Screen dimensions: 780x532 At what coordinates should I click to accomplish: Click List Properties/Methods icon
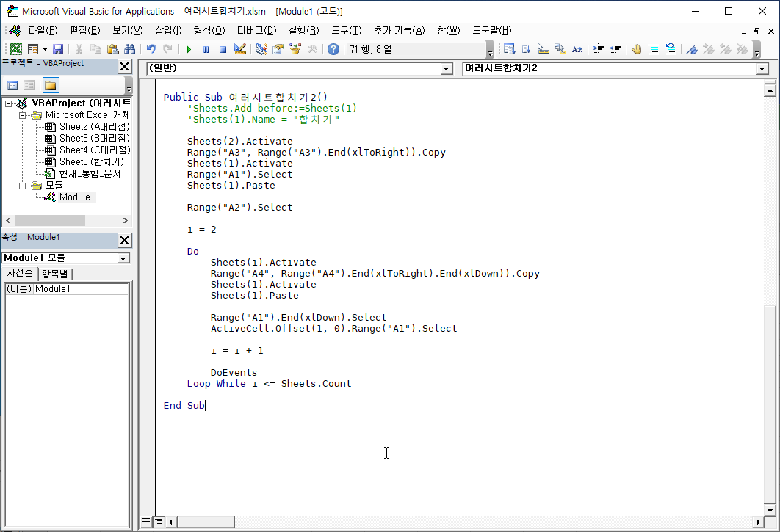(x=509, y=49)
